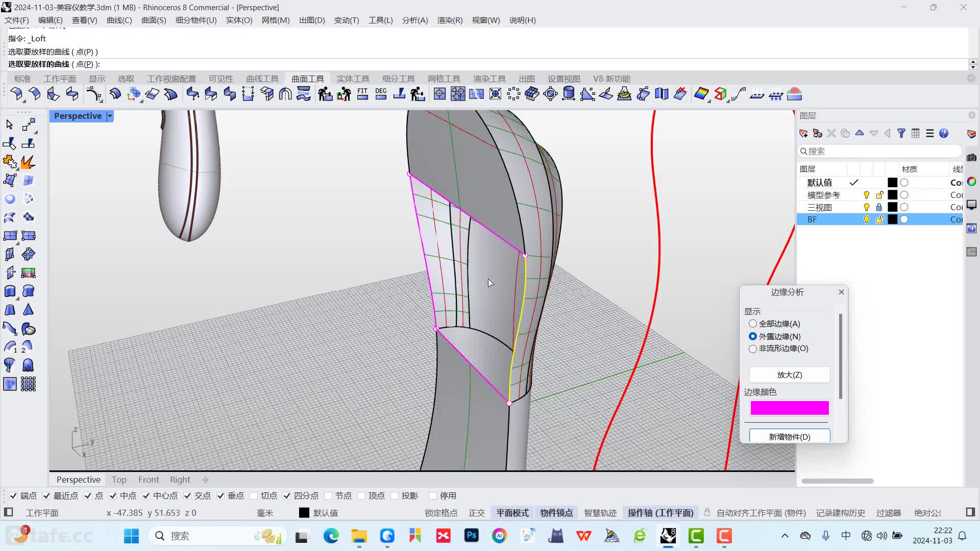Screen dimensions: 980x551
Task: Change the BF layer black color swatch
Action: click(x=892, y=219)
